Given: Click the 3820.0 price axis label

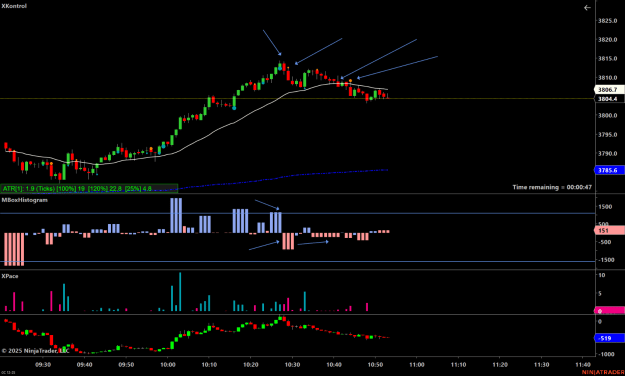Looking at the screenshot, I should pyautogui.click(x=607, y=39).
